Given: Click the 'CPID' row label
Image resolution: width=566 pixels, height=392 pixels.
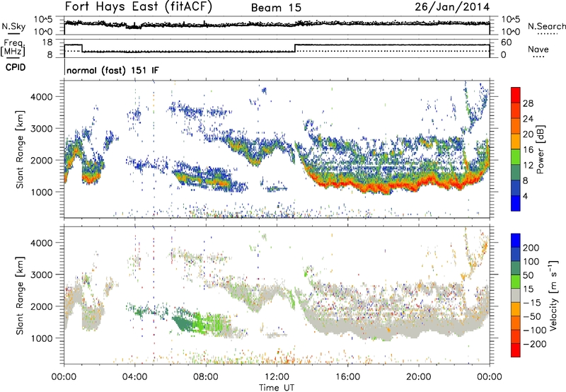Looking at the screenshot, I should click(x=16, y=67).
